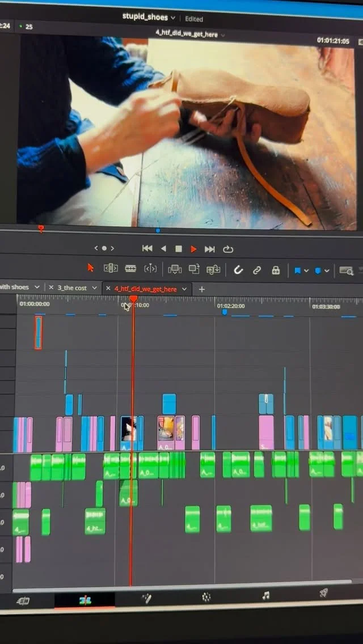Switch to the 3_the cost timeline tab
Image resolution: width=363 pixels, height=644 pixels.
pyautogui.click(x=72, y=288)
